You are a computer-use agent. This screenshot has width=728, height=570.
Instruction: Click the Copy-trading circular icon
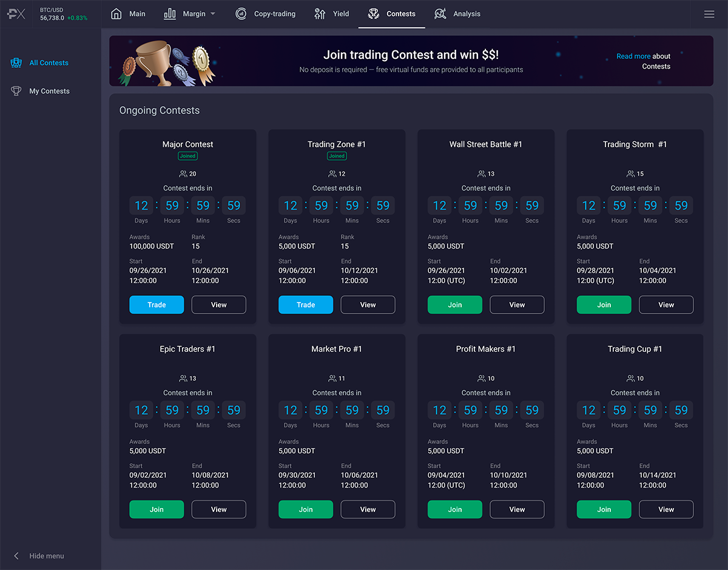tap(241, 14)
